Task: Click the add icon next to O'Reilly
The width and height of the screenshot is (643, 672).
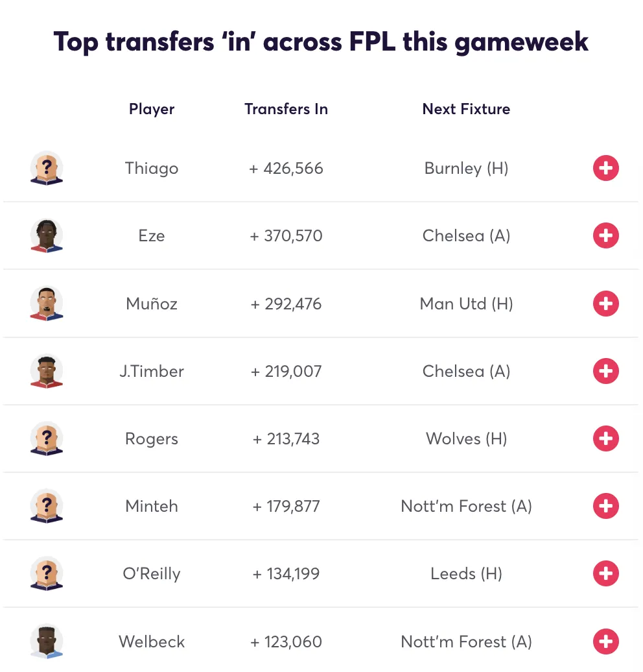Action: tap(606, 573)
